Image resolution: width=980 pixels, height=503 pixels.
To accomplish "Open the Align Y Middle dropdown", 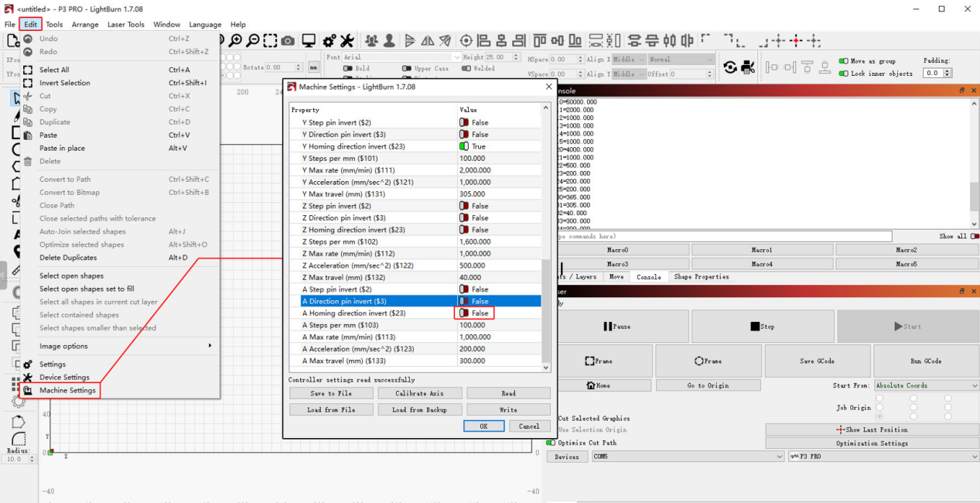I will (629, 74).
